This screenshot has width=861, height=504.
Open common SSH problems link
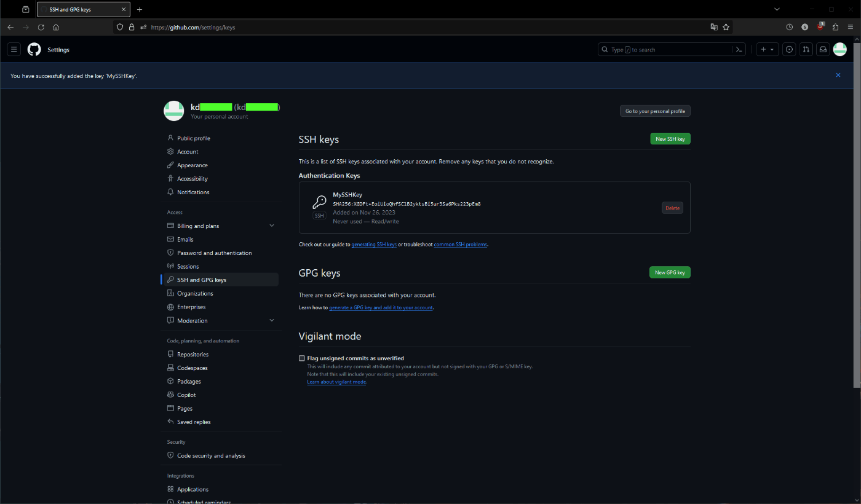[x=461, y=245]
